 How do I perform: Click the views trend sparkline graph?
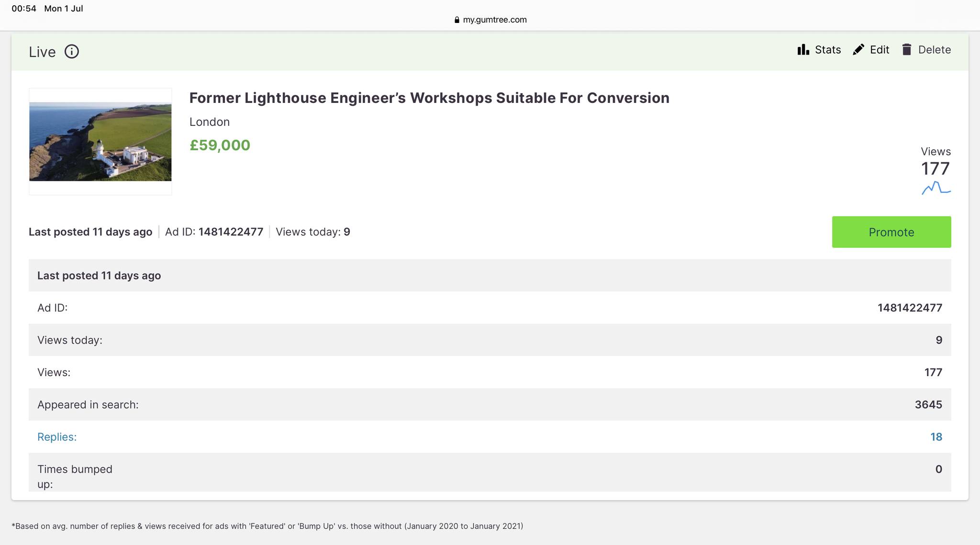(936, 188)
